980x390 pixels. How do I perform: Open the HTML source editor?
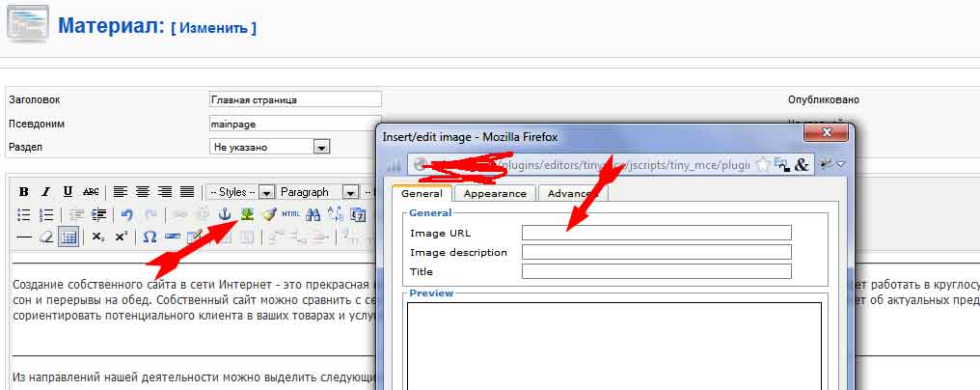pos(291,214)
